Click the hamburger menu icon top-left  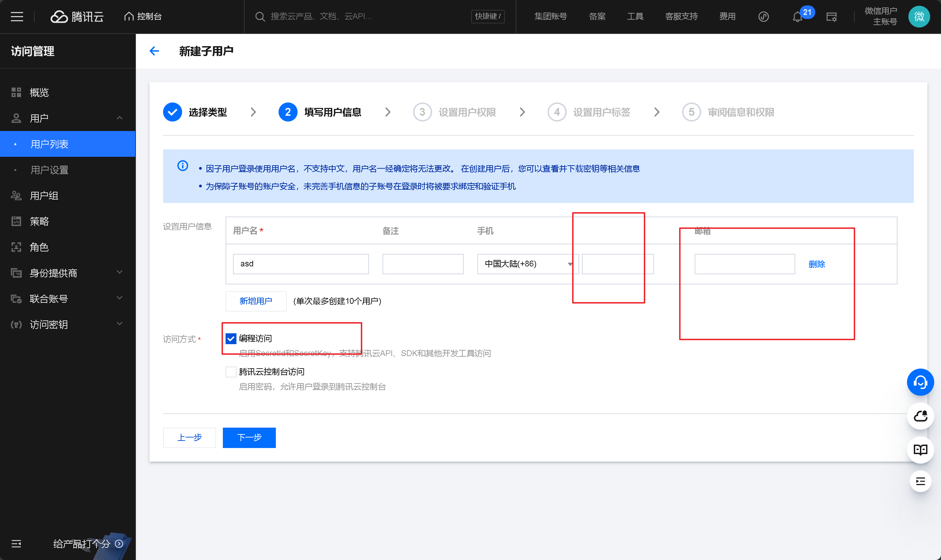click(x=17, y=17)
